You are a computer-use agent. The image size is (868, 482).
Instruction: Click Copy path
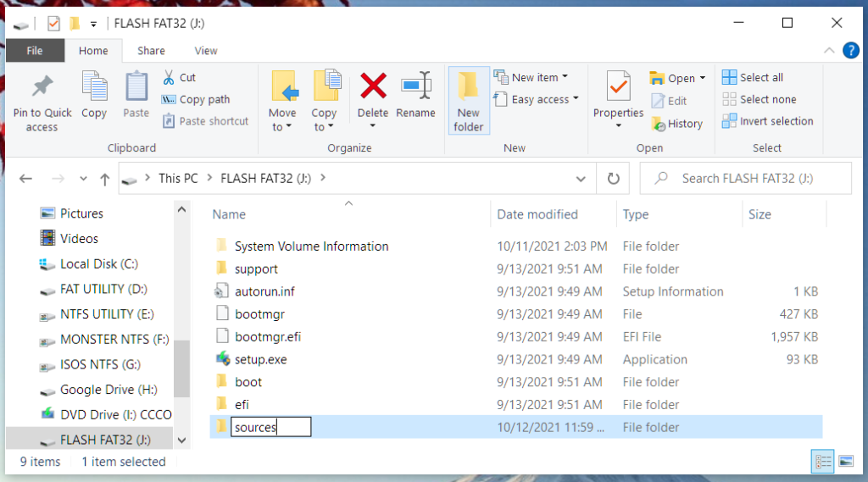(x=196, y=100)
